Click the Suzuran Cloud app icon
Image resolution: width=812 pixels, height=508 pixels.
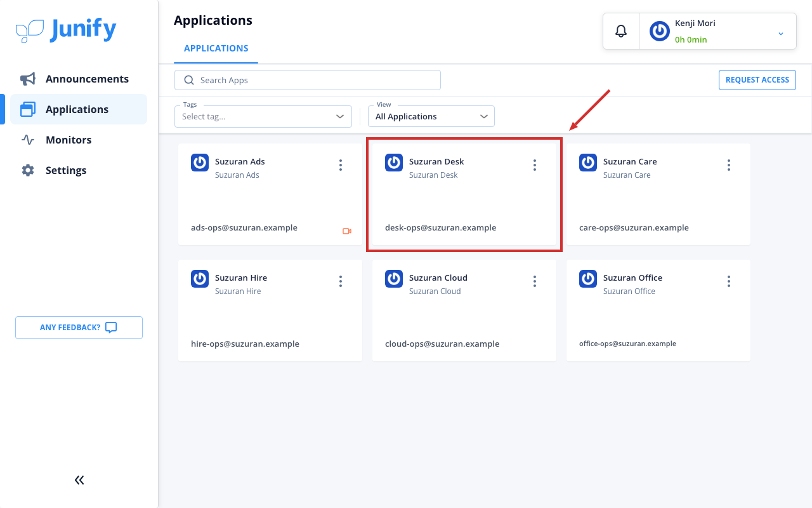coord(394,279)
